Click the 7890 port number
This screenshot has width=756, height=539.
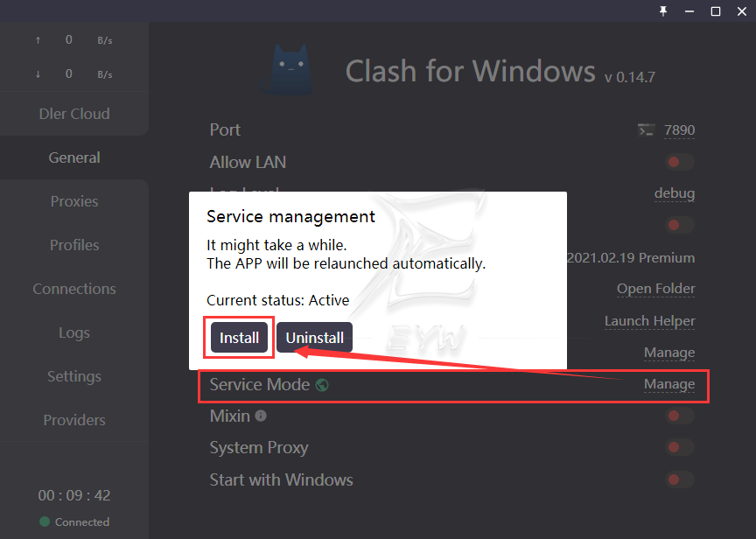[679, 130]
